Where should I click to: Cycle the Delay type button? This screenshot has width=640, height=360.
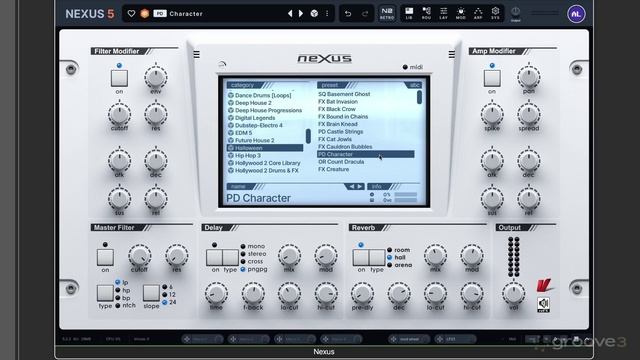230,258
